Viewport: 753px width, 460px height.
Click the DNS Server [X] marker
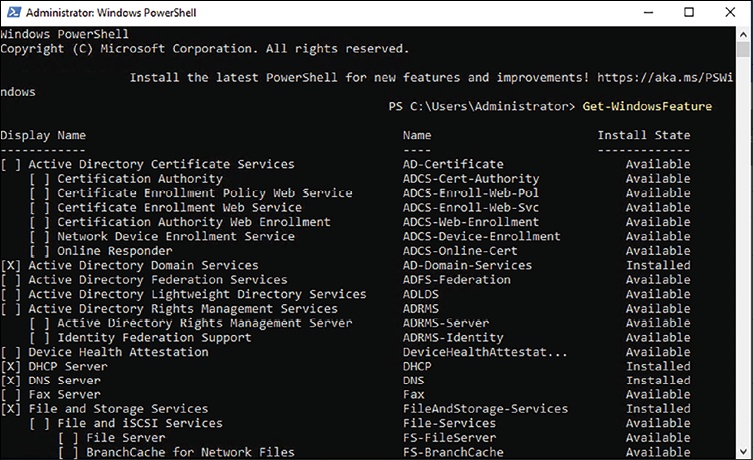tap(11, 380)
